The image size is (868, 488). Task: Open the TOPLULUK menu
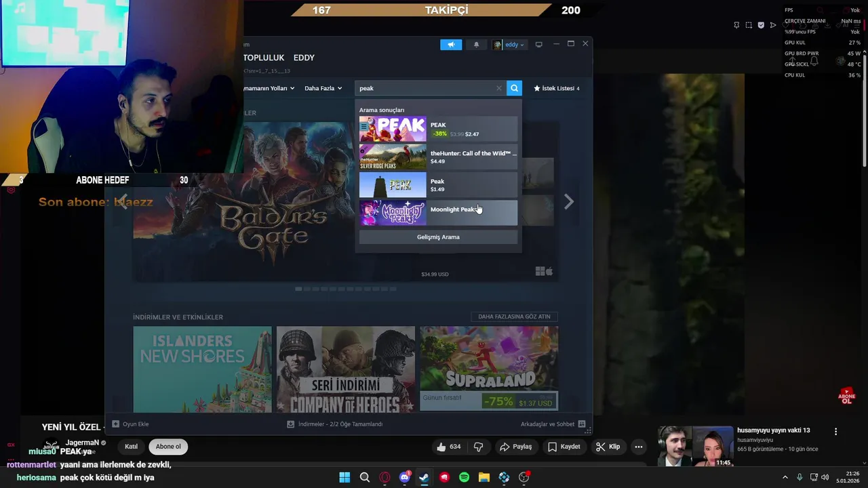coord(264,58)
